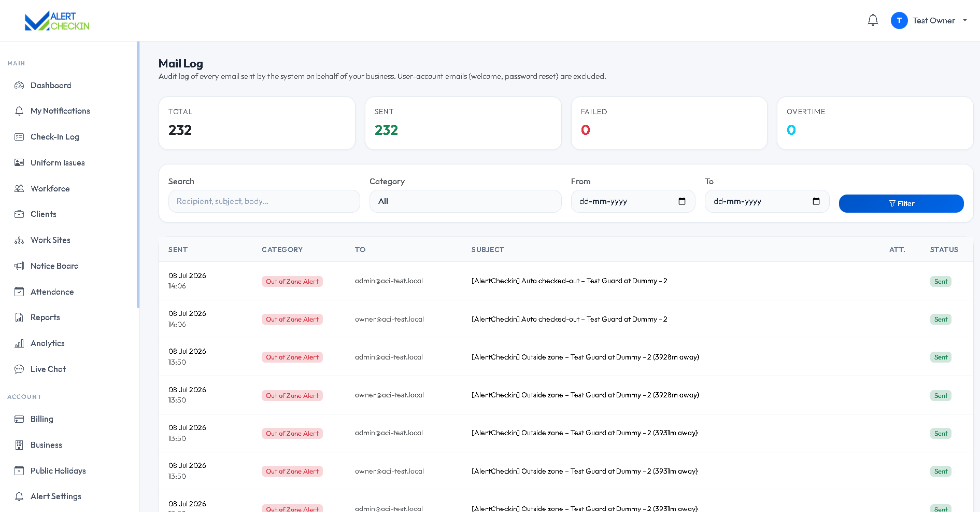Click the Live Chat bubble icon
This screenshot has width=980, height=512.
(19, 369)
